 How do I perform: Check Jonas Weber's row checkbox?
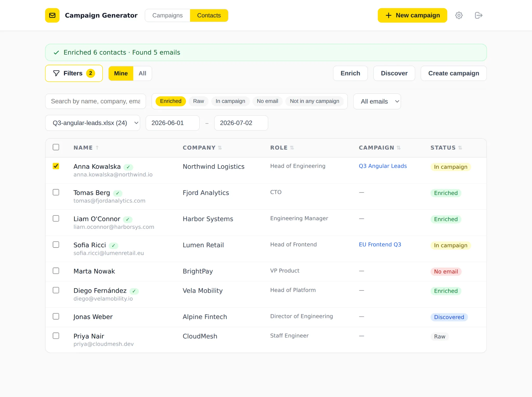[56, 316]
